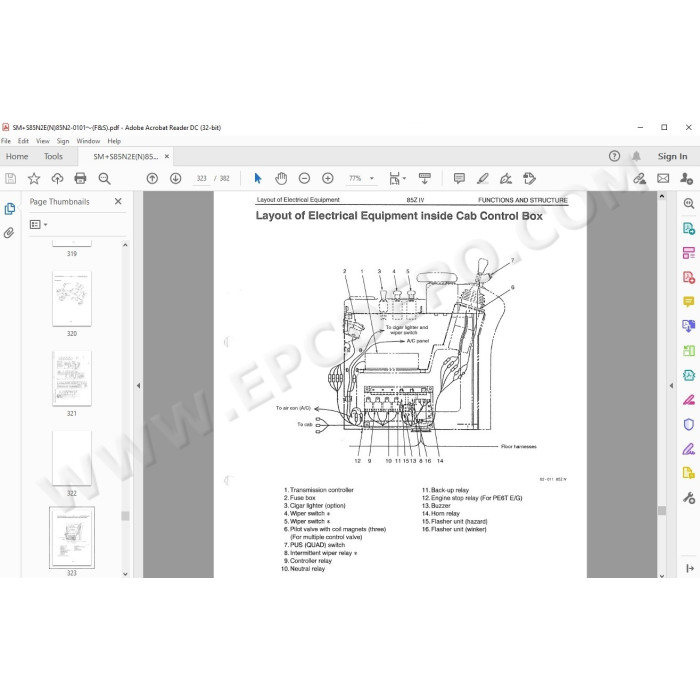Viewport: 700px width, 700px height.
Task: Open the Help question mark icon
Action: pyautogui.click(x=614, y=156)
